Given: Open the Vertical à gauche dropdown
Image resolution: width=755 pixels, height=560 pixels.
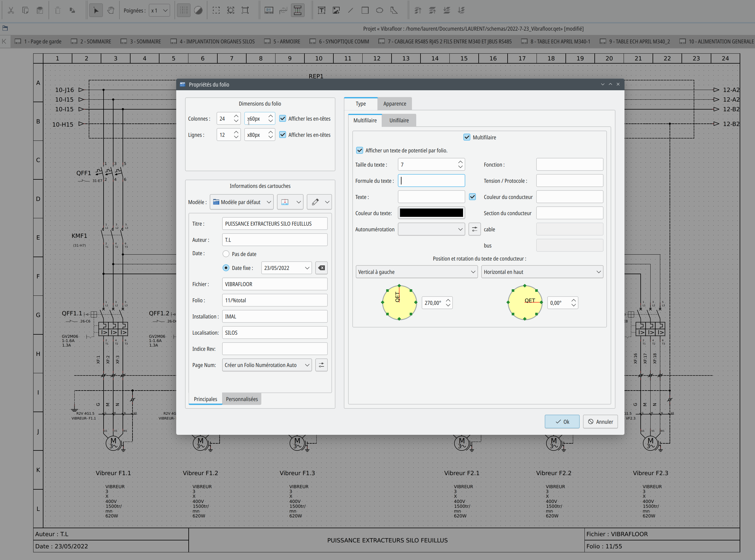Looking at the screenshot, I should tap(417, 272).
